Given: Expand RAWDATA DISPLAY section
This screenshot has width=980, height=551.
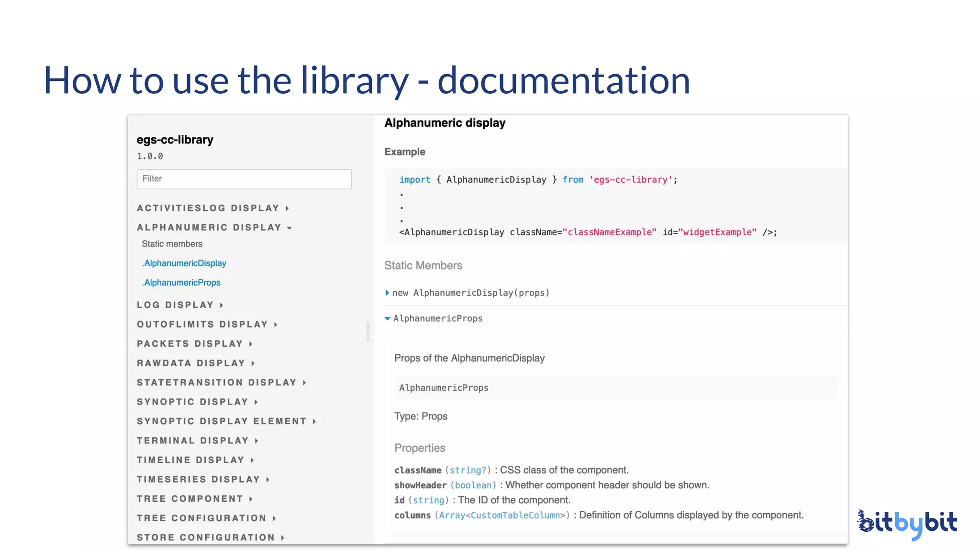Looking at the screenshot, I should pyautogui.click(x=196, y=363).
